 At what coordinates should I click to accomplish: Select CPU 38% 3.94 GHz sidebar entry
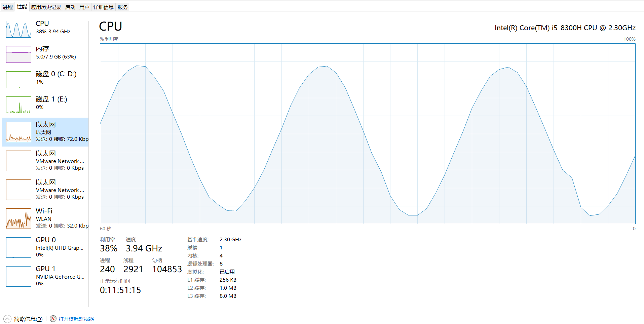(45, 29)
